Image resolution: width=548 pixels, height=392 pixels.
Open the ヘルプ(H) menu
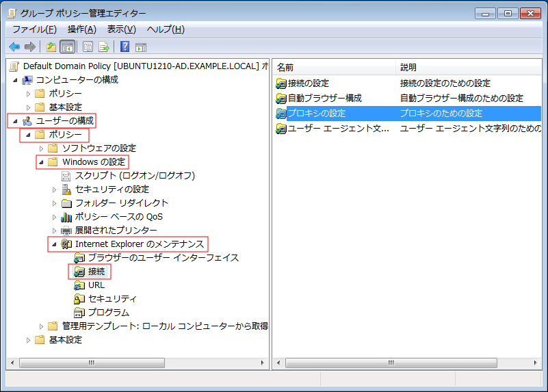(x=166, y=29)
